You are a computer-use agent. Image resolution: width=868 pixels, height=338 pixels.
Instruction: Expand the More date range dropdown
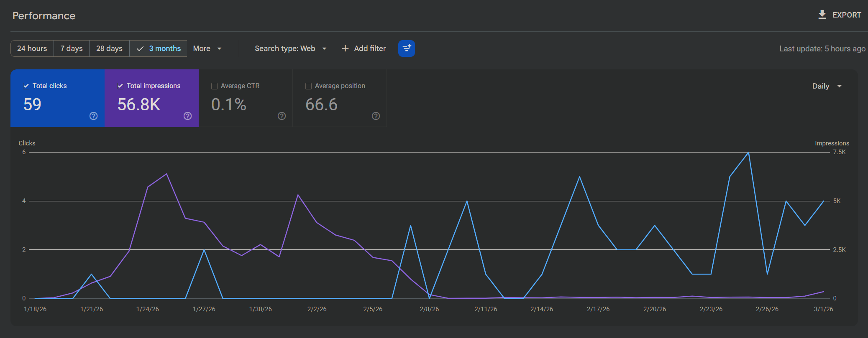click(207, 48)
